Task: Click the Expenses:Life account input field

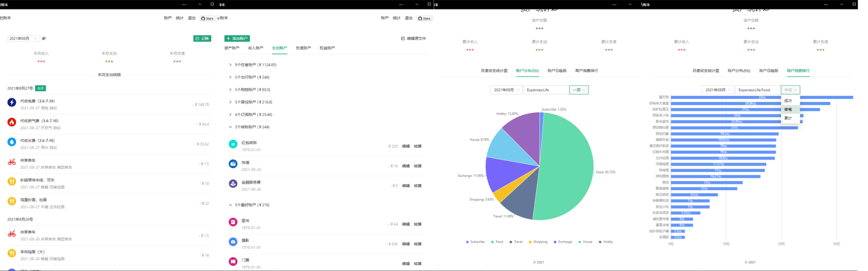Action: (546, 90)
